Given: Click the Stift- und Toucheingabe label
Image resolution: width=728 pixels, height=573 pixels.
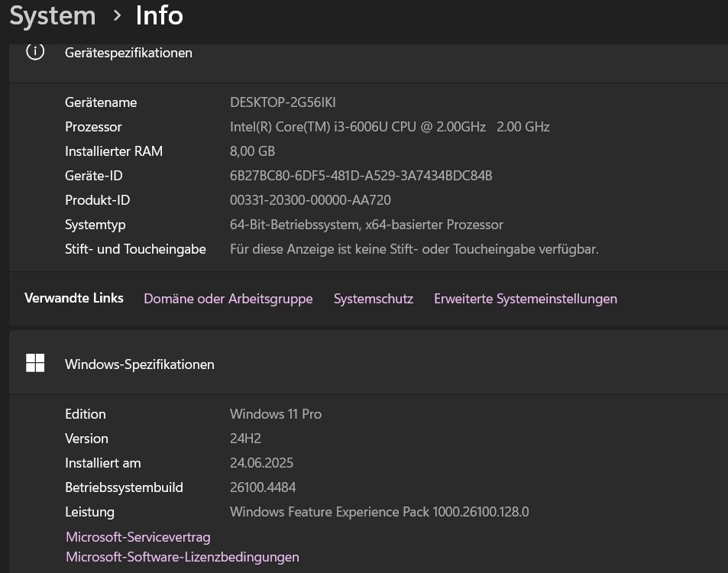Looking at the screenshot, I should click(135, 249).
